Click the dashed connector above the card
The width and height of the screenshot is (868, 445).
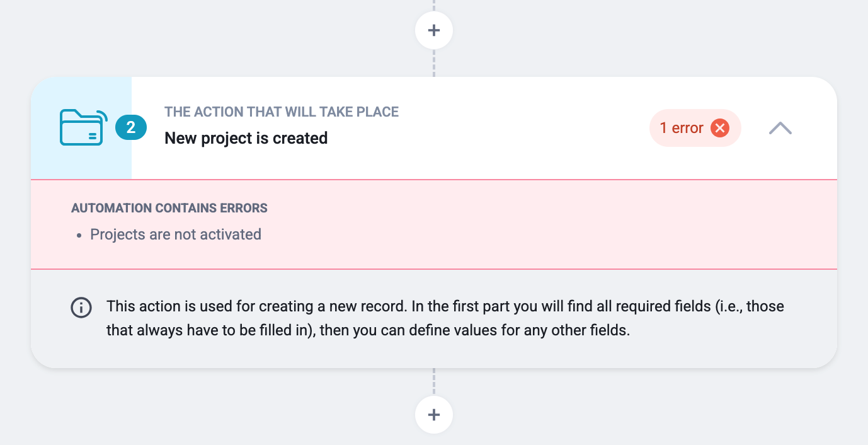click(x=434, y=63)
